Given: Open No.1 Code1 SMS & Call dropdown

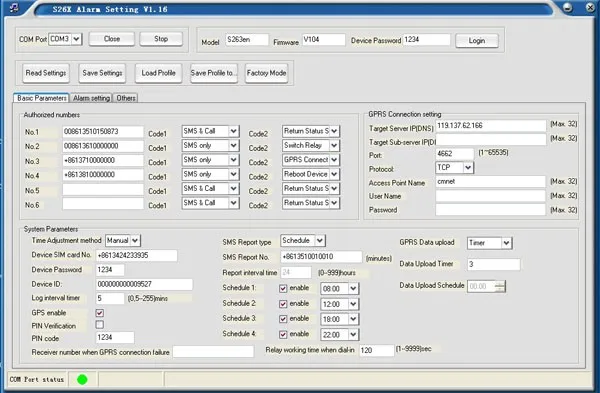Looking at the screenshot, I should point(233,131).
